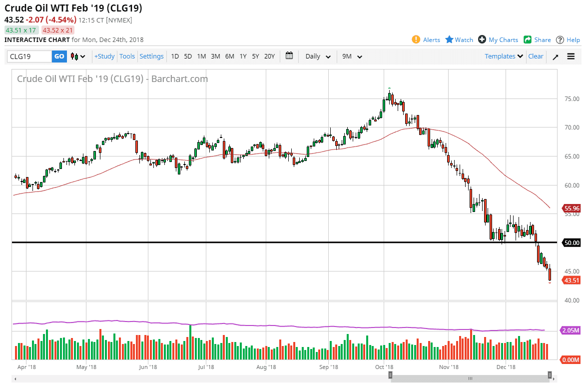Click the right handle of the range slider
The width and height of the screenshot is (588, 383).
click(x=550, y=374)
